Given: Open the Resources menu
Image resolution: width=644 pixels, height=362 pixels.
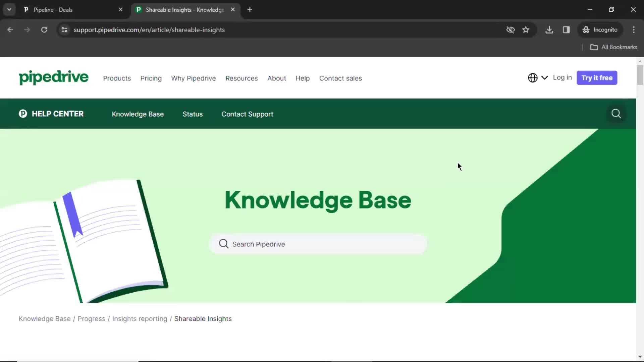Looking at the screenshot, I should [x=241, y=78].
